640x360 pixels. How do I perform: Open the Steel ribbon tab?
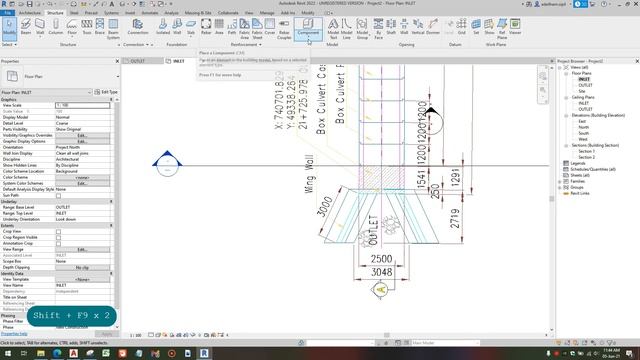pyautogui.click(x=74, y=13)
